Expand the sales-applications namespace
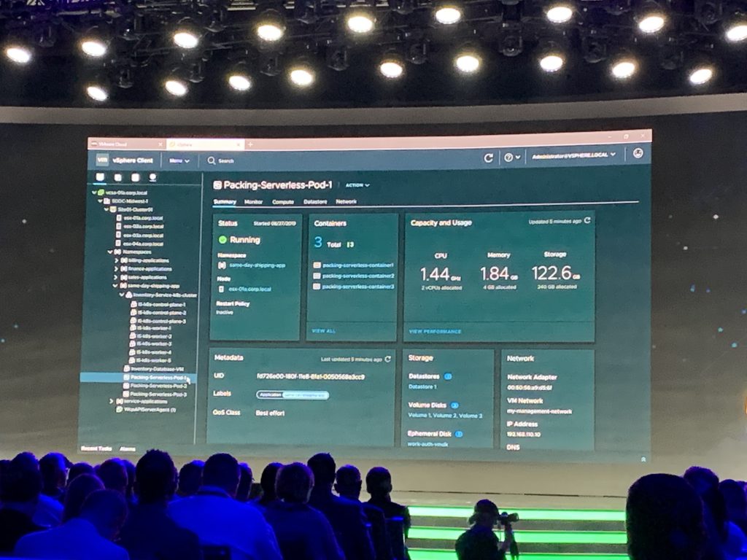Viewport: 747px width, 560px height. [x=116, y=277]
